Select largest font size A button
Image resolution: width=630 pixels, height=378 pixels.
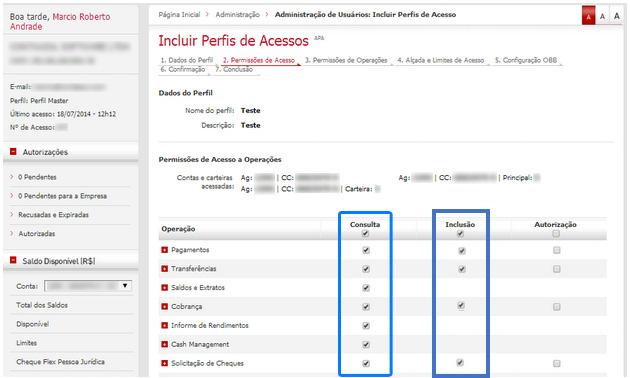point(616,16)
